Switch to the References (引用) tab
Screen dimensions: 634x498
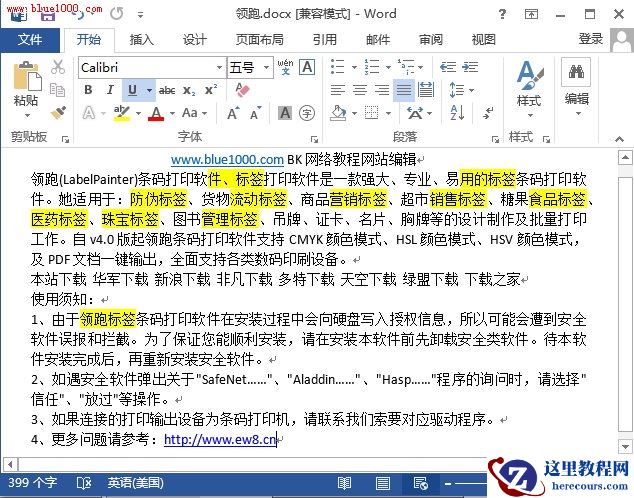click(324, 40)
